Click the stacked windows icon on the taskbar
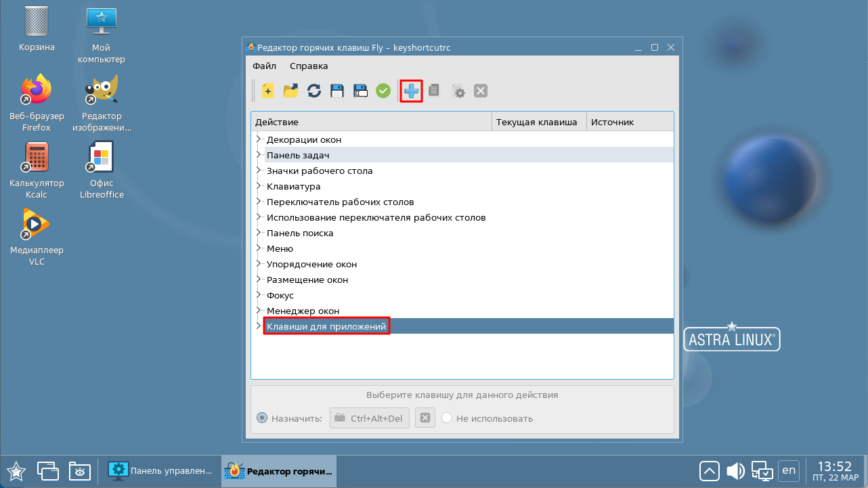Screen dimensions: 868x488 click(x=47, y=470)
